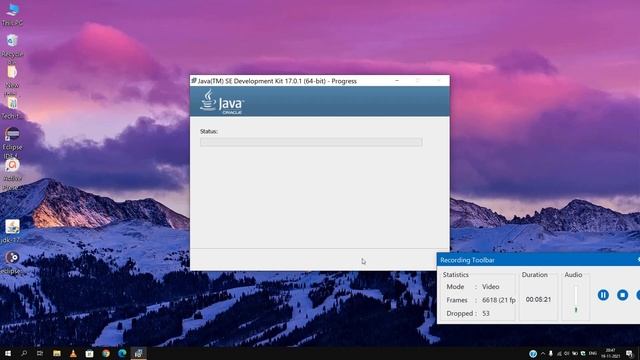The height and width of the screenshot is (360, 640).
Task: Click the blue help tray icon
Action: (x=533, y=353)
